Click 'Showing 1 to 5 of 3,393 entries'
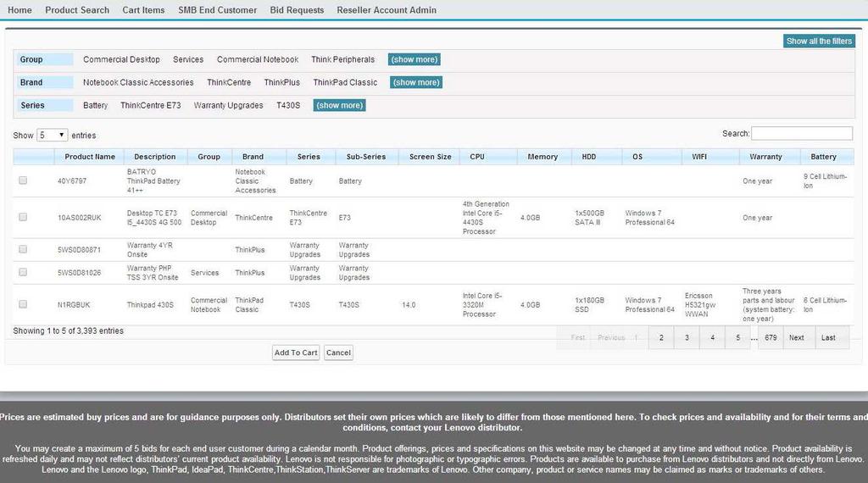The width and height of the screenshot is (868, 483). (x=68, y=330)
